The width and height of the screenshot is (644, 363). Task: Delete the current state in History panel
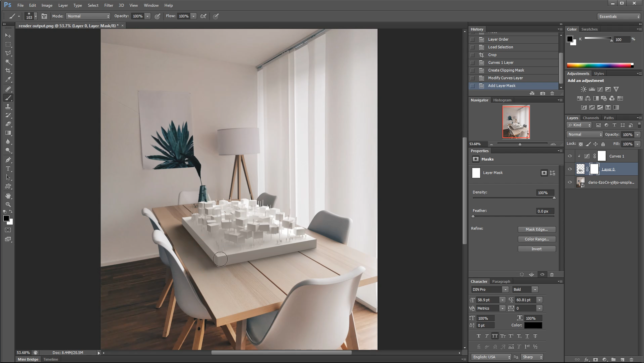pos(552,93)
